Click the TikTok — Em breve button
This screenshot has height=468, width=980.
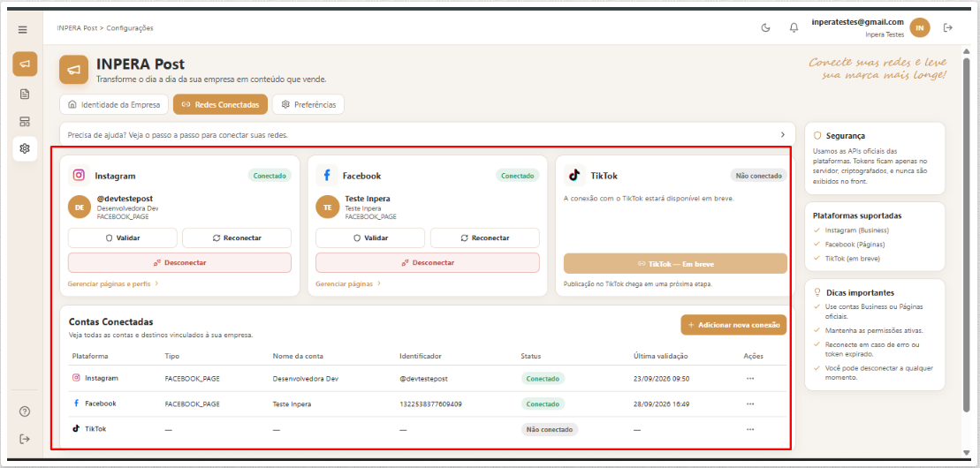tap(675, 264)
